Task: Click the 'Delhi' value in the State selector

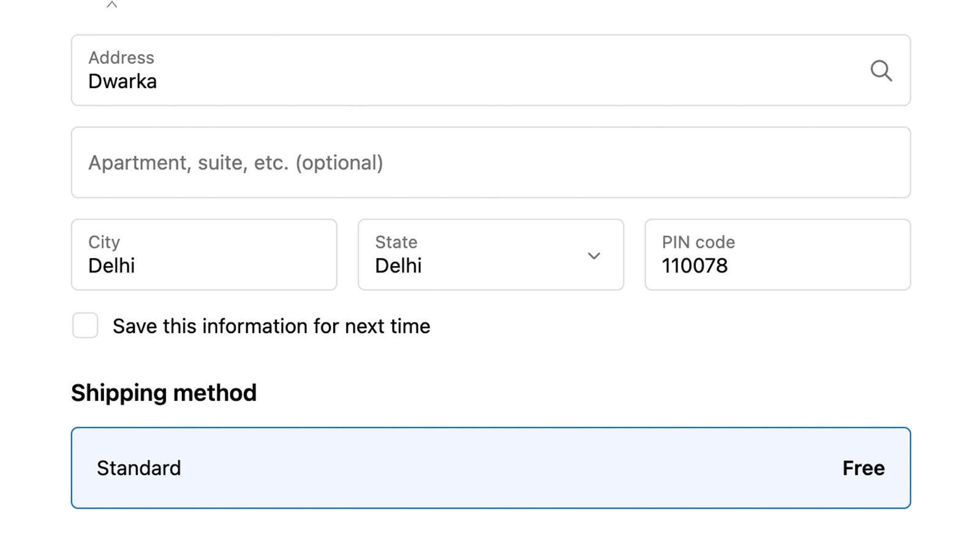Action: [398, 266]
